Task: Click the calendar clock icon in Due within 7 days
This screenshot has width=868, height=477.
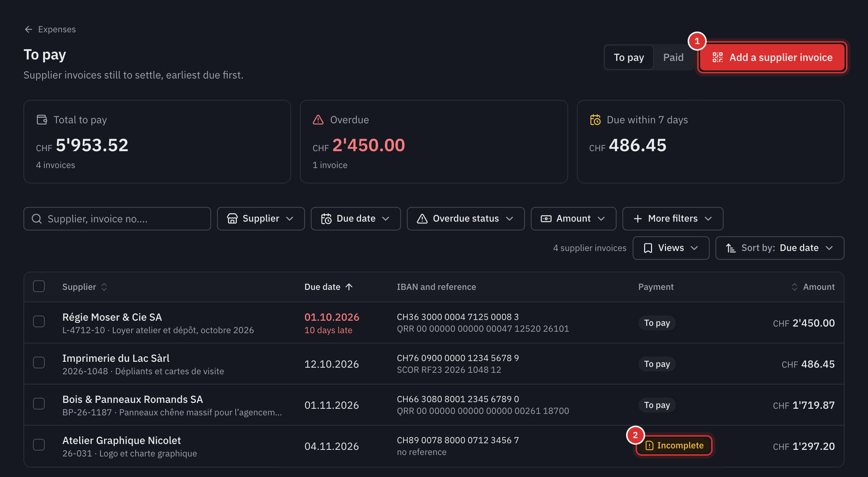Action: pos(595,120)
